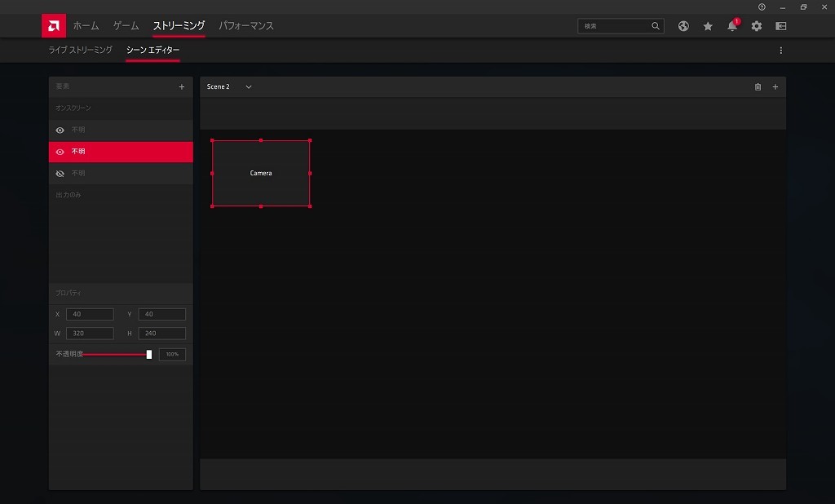The image size is (835, 504).
Task: Show the hidden third 不明 element
Action: click(60, 174)
